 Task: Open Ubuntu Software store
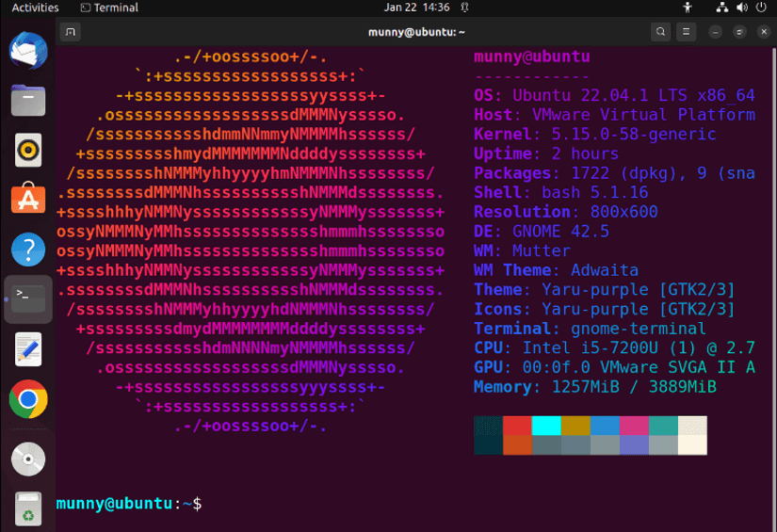point(28,198)
